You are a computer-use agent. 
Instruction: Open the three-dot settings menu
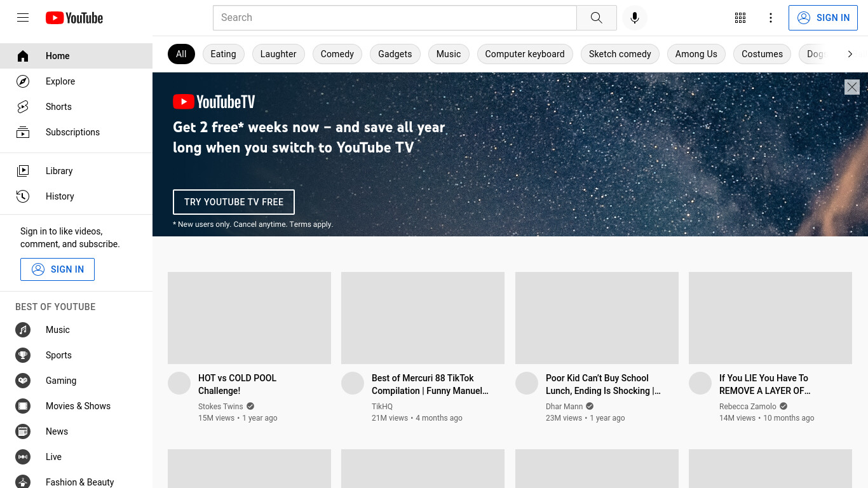point(771,18)
